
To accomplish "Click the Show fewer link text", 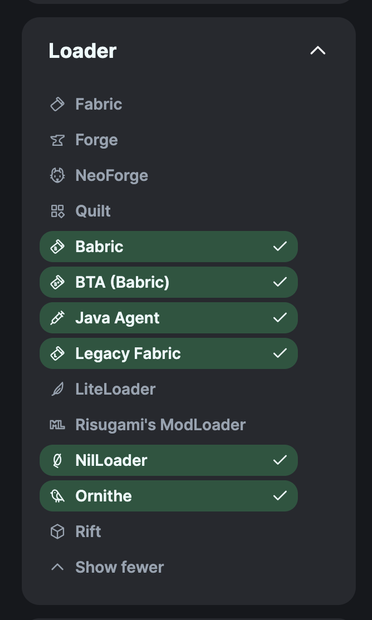I will [119, 567].
